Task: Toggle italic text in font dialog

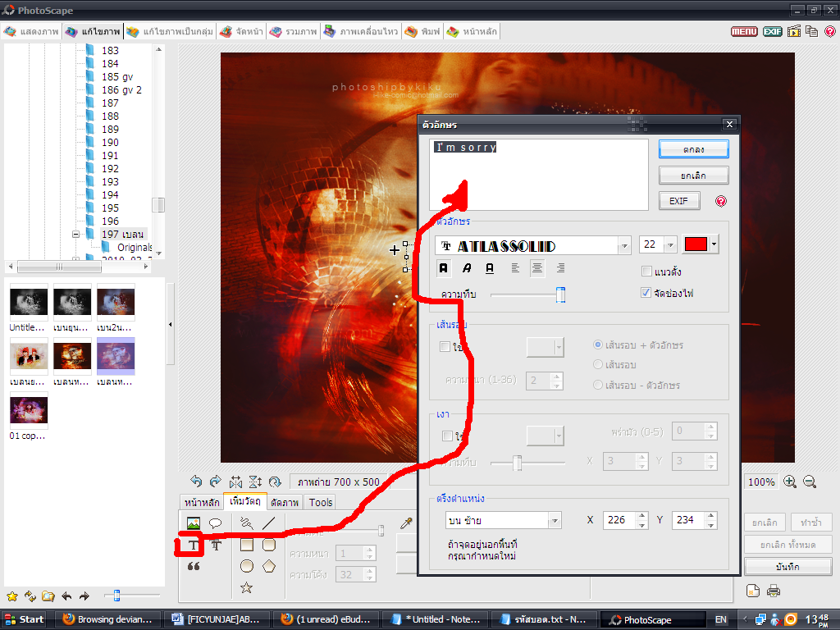Action: [467, 268]
